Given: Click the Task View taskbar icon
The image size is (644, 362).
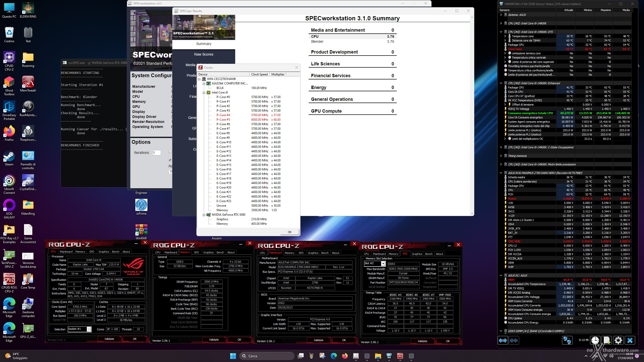Looking at the screenshot, I should click(x=301, y=356).
